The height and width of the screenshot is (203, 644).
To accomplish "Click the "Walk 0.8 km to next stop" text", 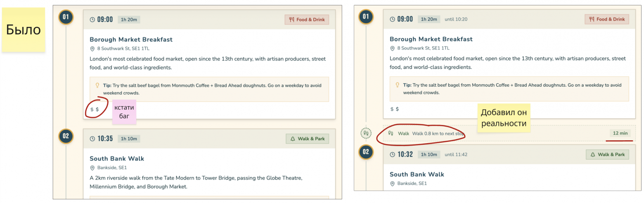I will [438, 133].
